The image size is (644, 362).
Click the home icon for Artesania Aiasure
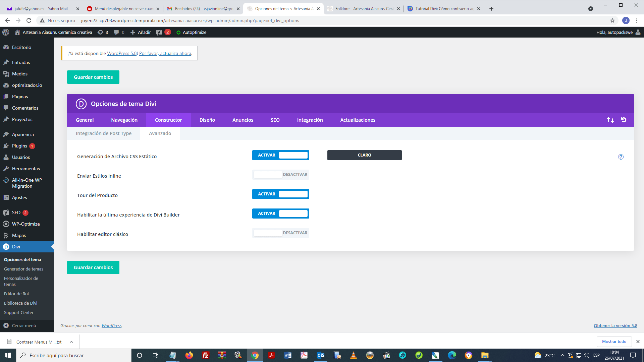(17, 32)
